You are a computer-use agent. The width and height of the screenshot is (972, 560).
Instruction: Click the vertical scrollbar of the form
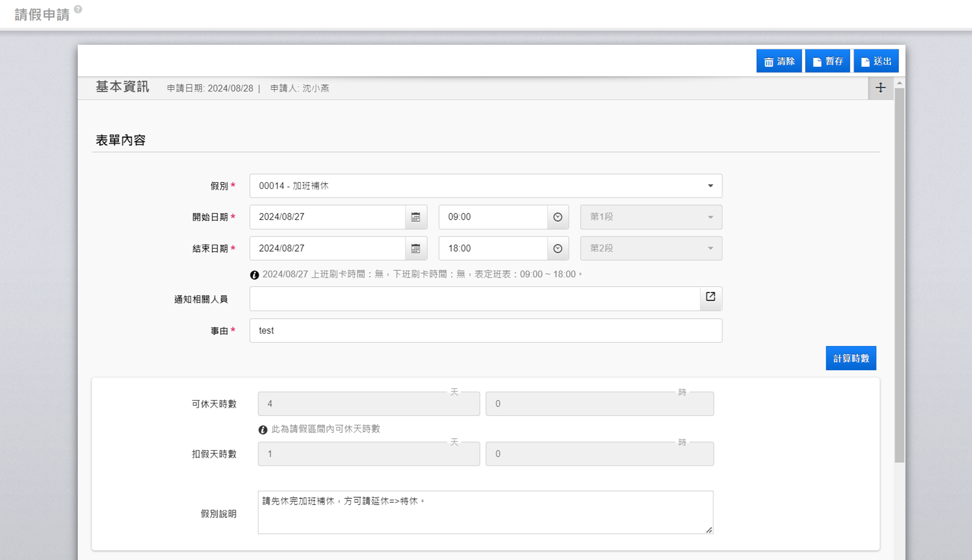[900, 274]
